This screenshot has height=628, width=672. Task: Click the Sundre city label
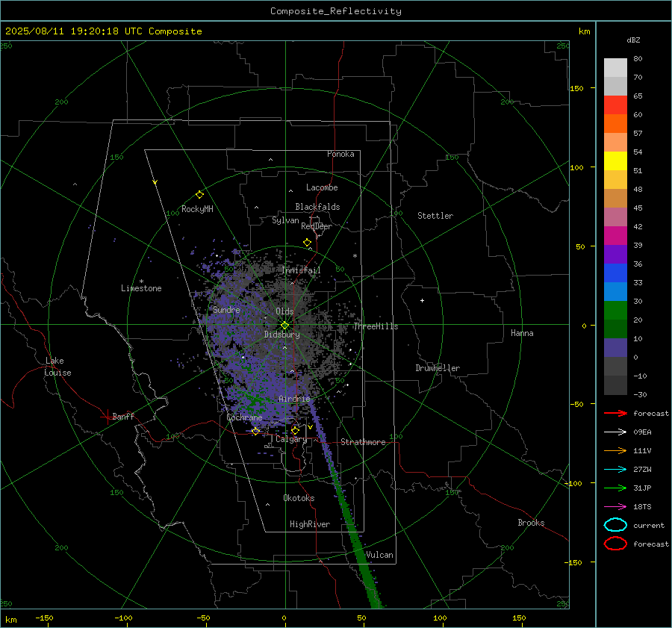[226, 310]
